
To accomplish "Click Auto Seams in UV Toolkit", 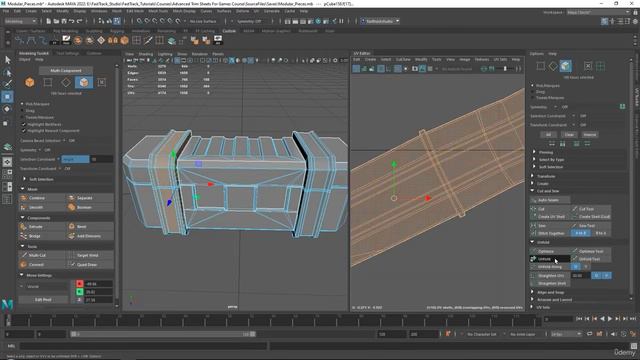I will 550,200.
